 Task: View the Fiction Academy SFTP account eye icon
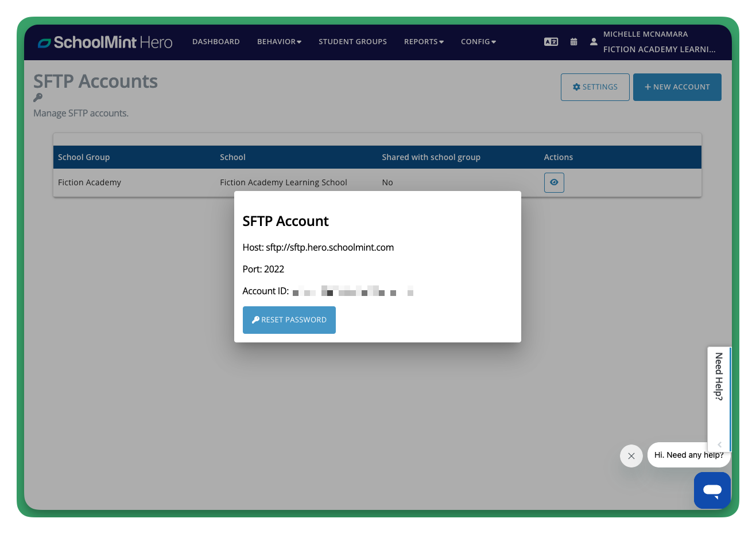pos(554,182)
